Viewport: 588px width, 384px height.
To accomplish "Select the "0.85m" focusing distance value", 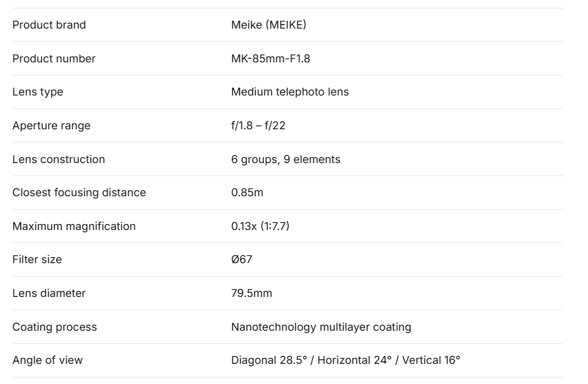I will (x=247, y=192).
